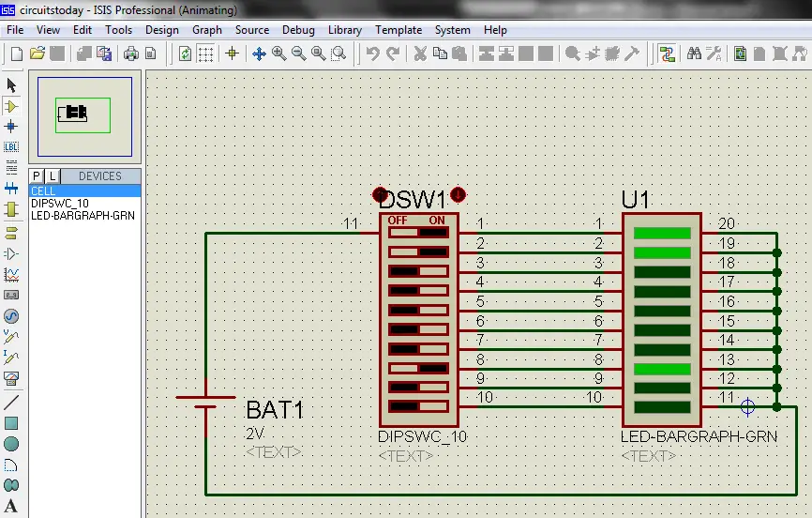812x518 pixels.
Task: Choose the Wire Label mode tool
Action: click(x=11, y=146)
